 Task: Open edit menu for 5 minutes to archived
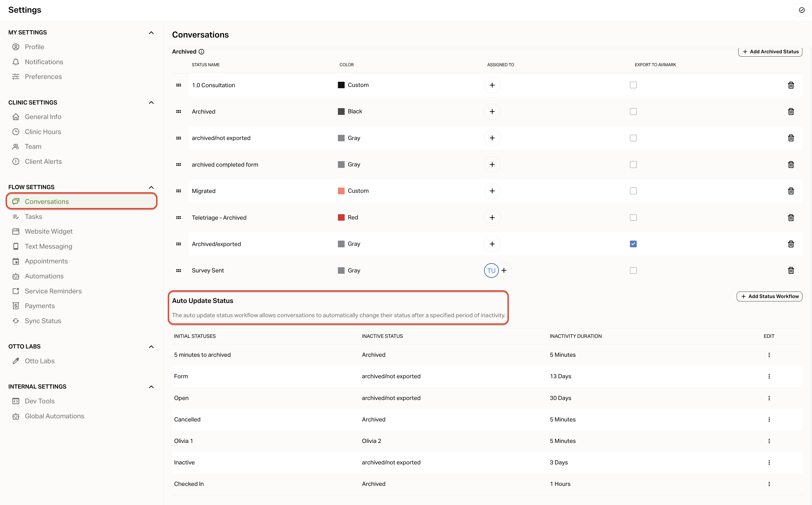[x=769, y=355]
